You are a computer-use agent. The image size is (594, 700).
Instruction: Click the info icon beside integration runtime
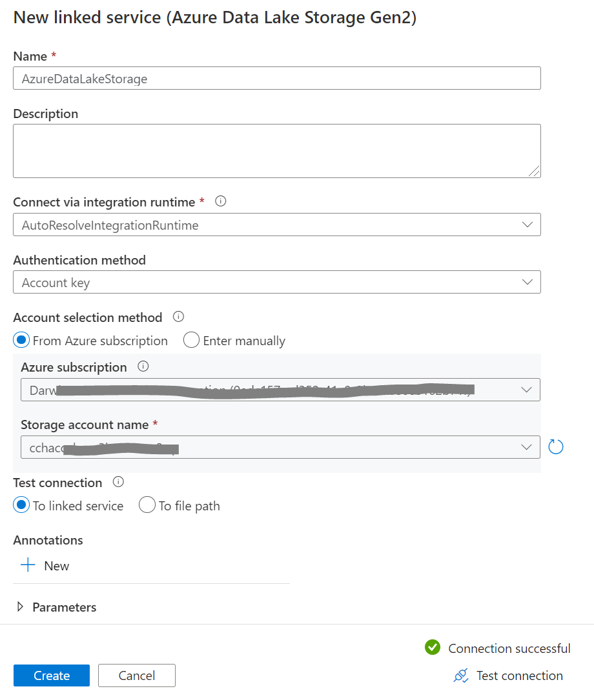[x=220, y=201]
